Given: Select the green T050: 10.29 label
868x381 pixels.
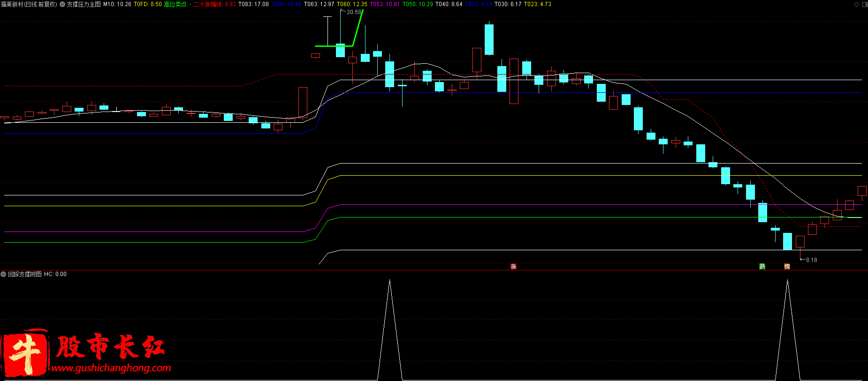Looking at the screenshot, I should 418,4.
